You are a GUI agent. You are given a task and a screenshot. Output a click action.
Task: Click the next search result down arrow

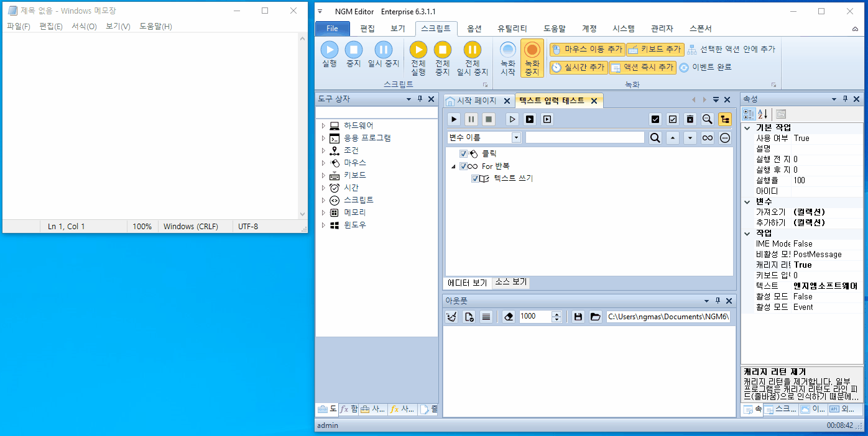point(690,138)
